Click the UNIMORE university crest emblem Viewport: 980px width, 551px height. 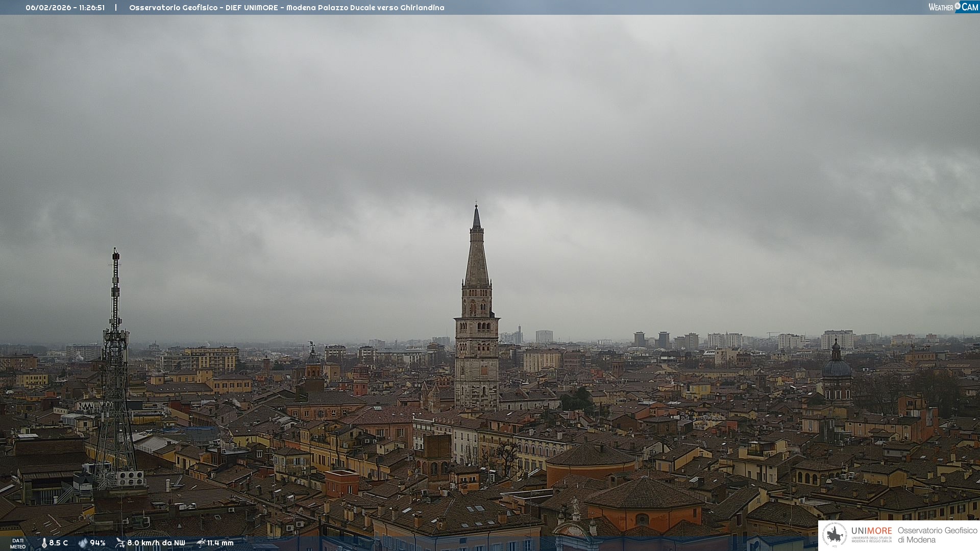835,535
